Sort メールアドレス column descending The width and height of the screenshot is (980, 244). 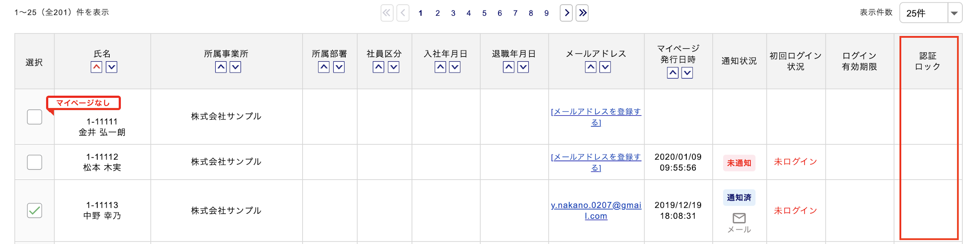[x=605, y=67]
